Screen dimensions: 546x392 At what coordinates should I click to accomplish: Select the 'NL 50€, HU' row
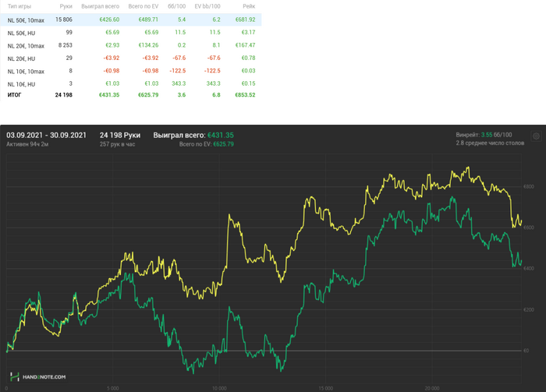[x=131, y=33]
